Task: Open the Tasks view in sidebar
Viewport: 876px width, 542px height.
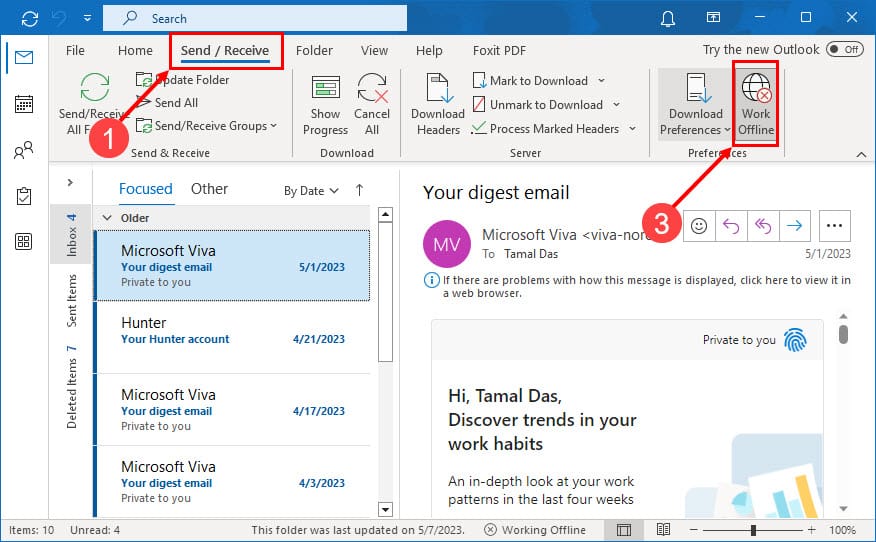Action: coord(23,196)
